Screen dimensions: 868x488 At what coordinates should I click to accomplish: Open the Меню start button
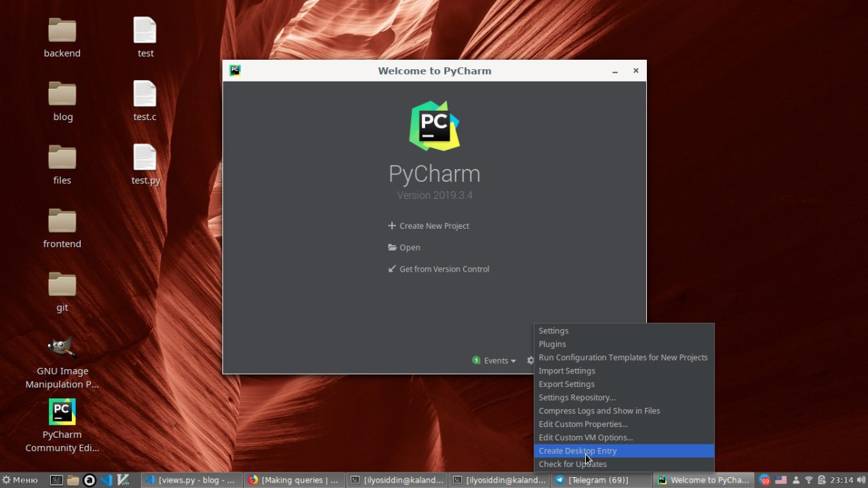point(20,480)
